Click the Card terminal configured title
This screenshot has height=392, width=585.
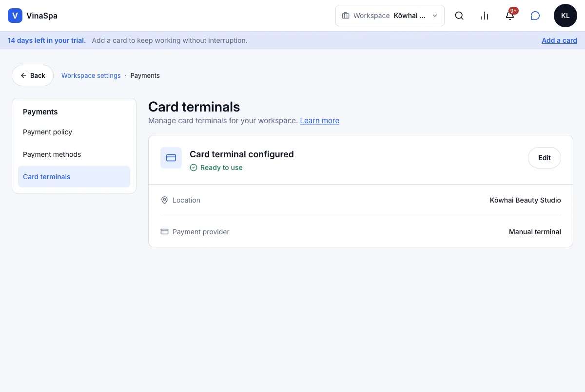(242, 154)
